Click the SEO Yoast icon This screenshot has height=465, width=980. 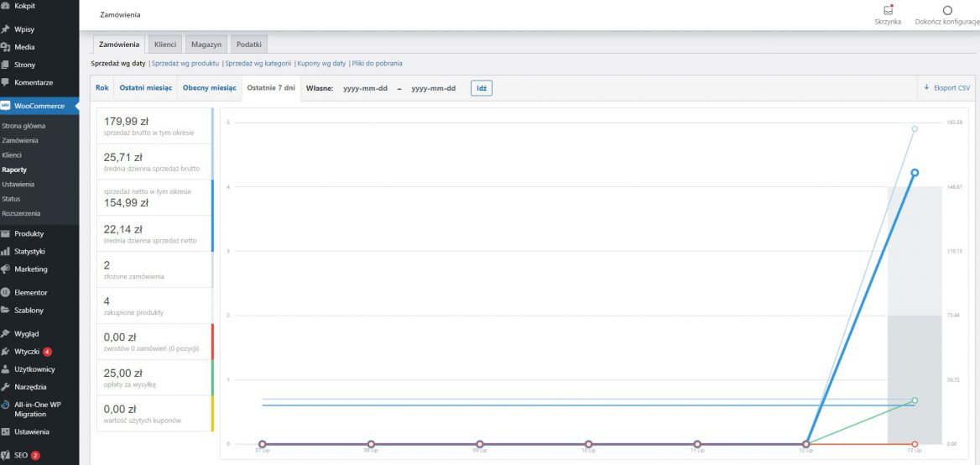click(x=5, y=455)
